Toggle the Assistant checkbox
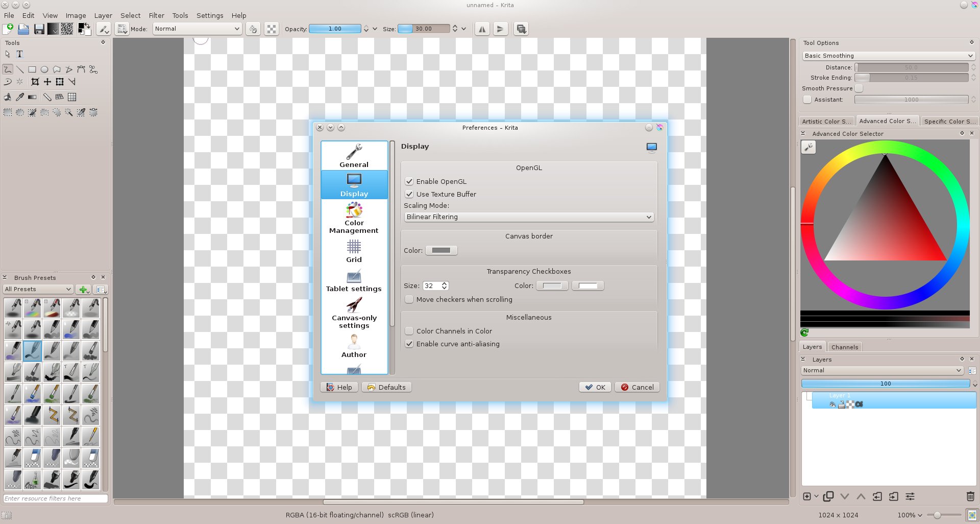Viewport: 980px width, 524px height. click(807, 100)
